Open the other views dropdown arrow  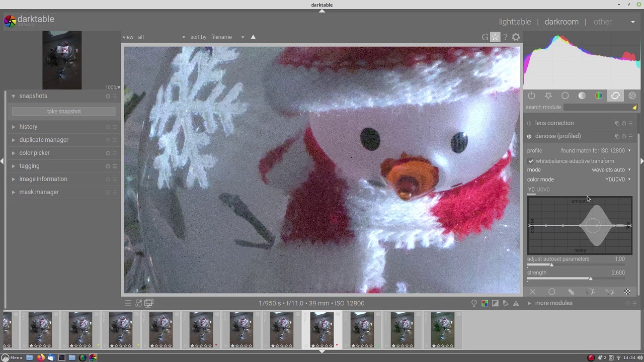633,22
